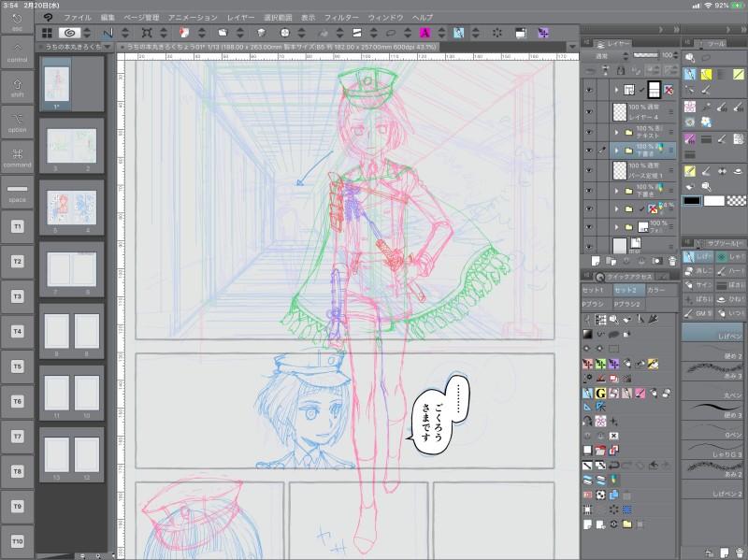Select the transparent color swatch
Viewport: 748px width, 560px height.
pos(736,201)
